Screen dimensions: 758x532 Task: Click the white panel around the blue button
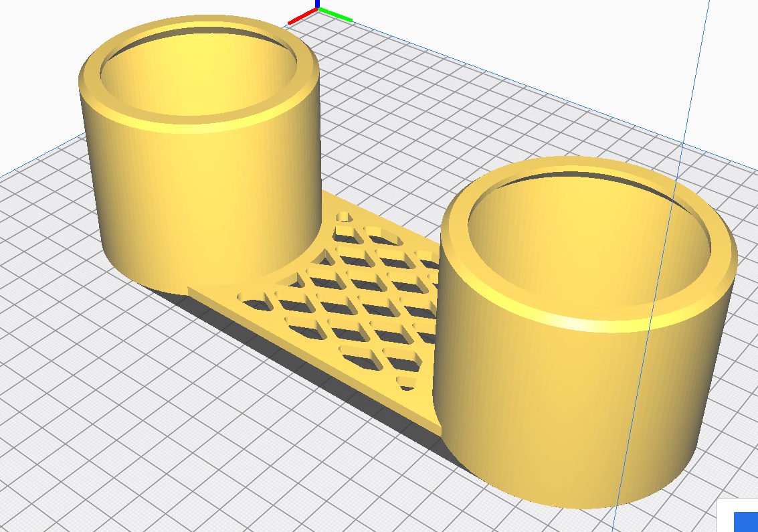point(726,515)
